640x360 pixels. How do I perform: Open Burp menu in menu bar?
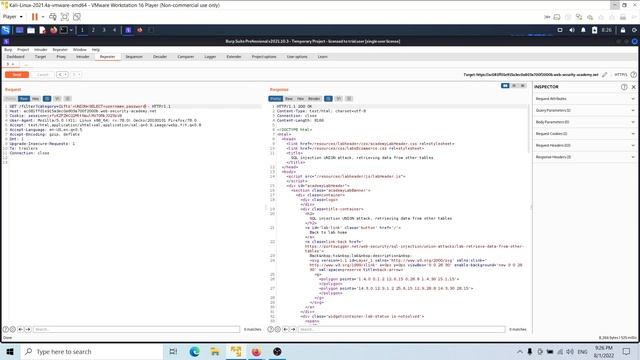click(x=8, y=49)
